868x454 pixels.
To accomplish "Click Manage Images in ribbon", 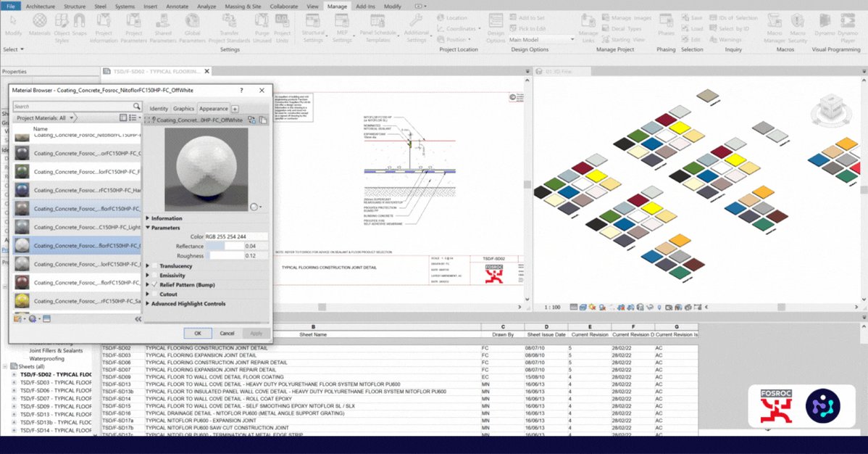I will pyautogui.click(x=627, y=17).
